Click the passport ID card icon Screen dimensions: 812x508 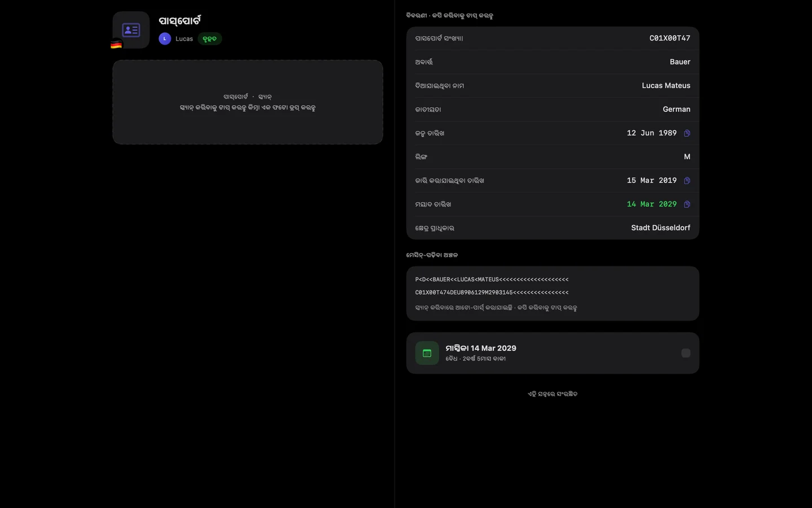[x=131, y=30]
